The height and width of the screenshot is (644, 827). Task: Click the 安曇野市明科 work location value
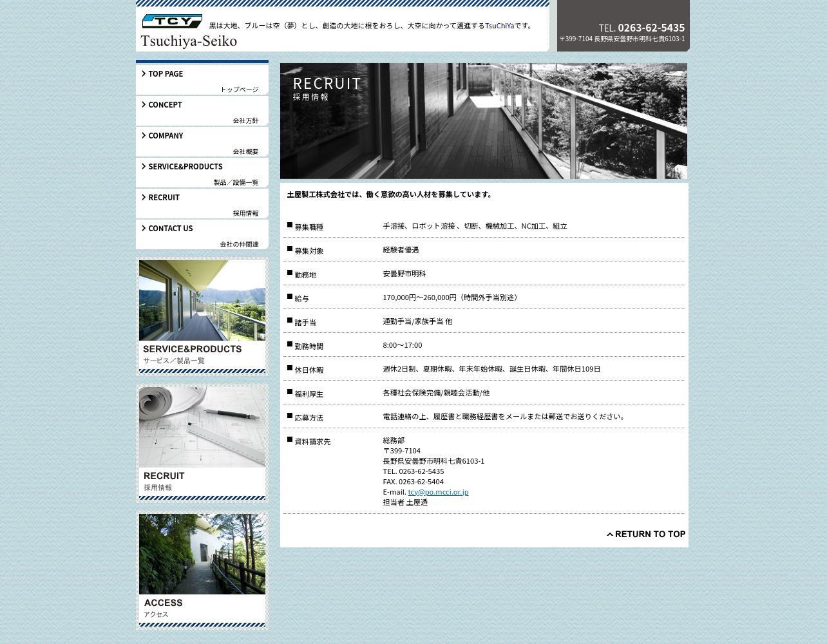404,274
